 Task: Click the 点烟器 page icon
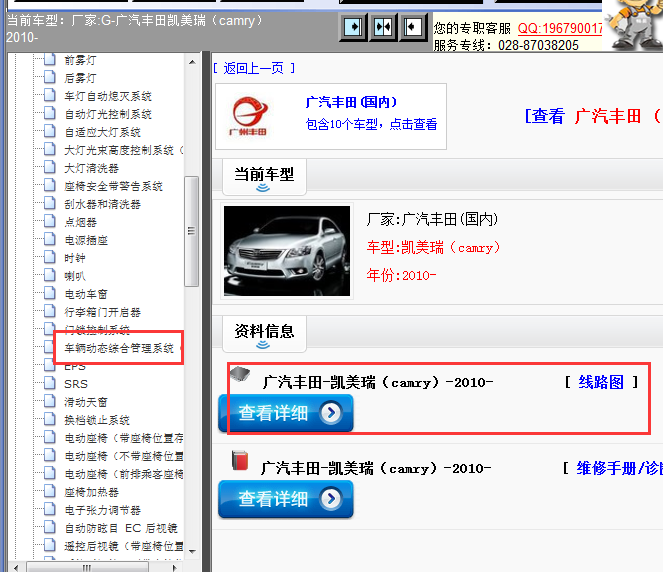tap(50, 221)
